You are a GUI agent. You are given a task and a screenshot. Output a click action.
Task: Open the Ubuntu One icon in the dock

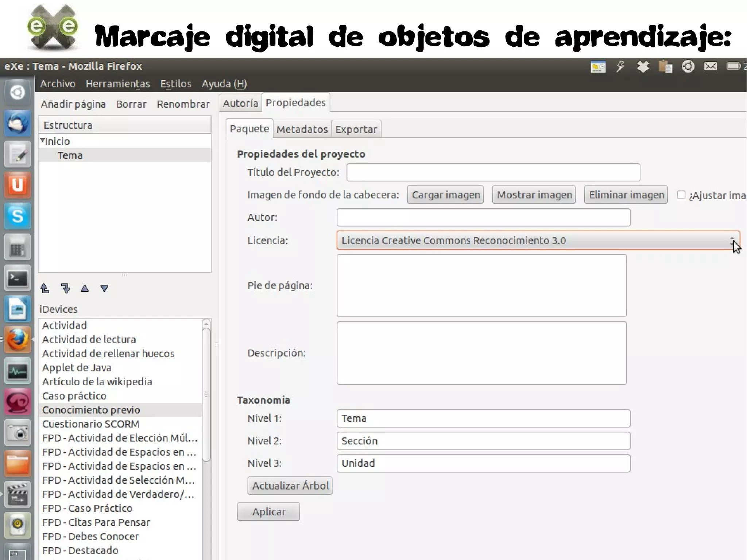point(17,185)
